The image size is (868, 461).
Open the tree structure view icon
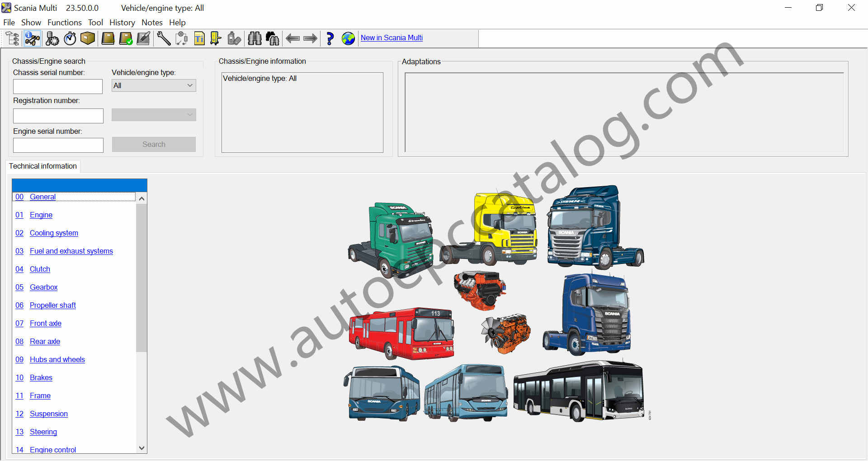(12, 38)
